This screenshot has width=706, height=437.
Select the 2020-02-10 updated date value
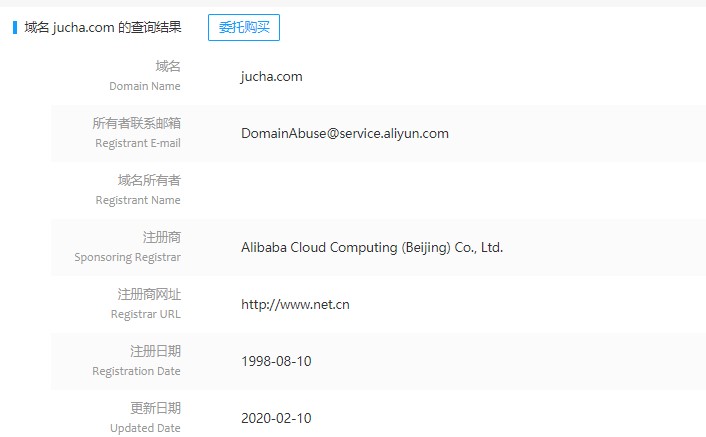(276, 418)
